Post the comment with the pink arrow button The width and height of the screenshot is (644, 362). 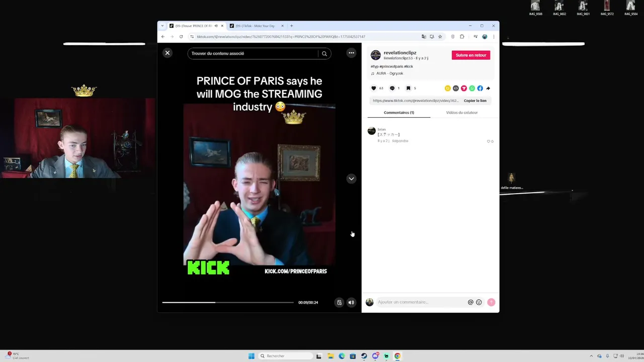[x=491, y=302]
